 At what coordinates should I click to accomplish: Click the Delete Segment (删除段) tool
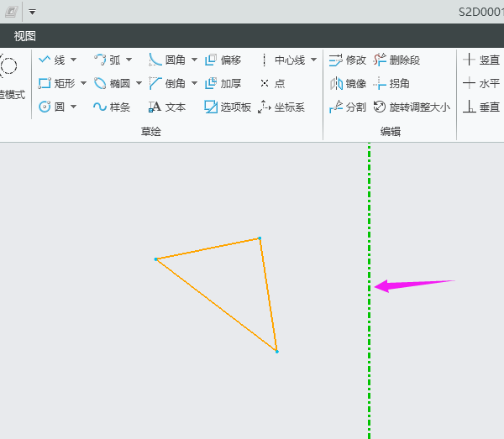pyautogui.click(x=396, y=60)
